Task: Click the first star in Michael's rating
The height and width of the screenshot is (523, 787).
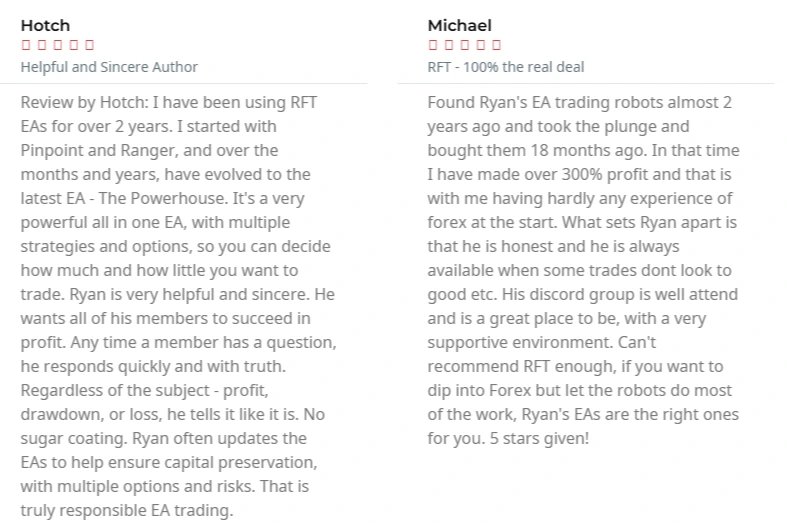Action: (x=433, y=45)
